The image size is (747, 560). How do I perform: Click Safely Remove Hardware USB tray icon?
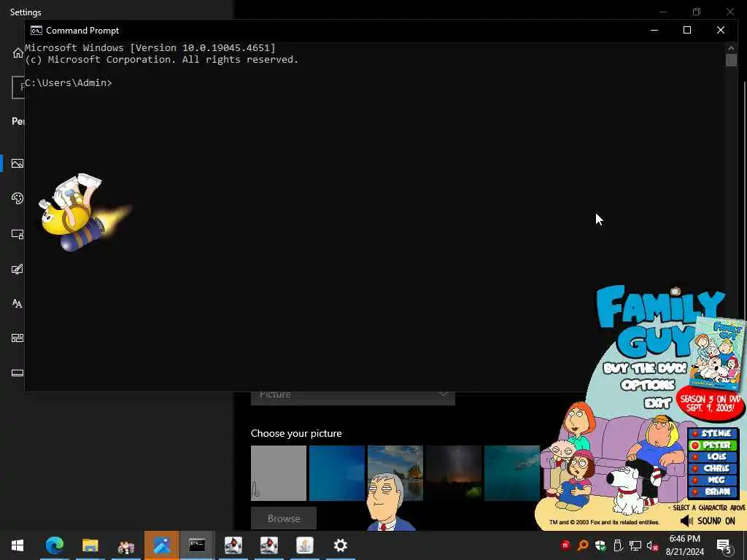[618, 545]
